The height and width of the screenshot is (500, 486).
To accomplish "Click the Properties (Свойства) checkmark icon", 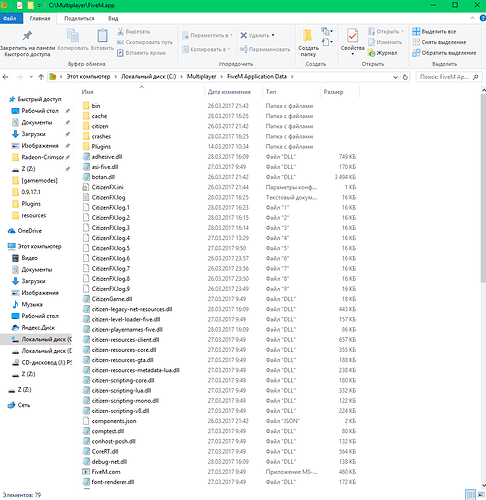I will (352, 35).
